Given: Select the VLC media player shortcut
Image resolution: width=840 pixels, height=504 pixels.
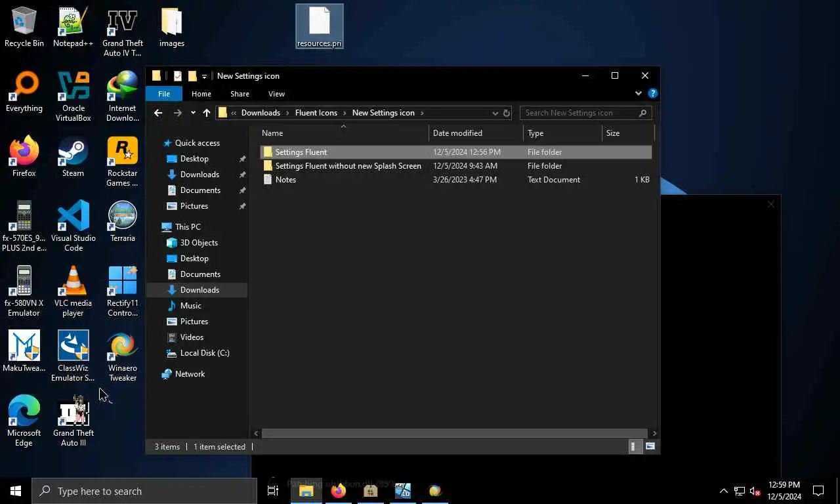Looking at the screenshot, I should (73, 292).
